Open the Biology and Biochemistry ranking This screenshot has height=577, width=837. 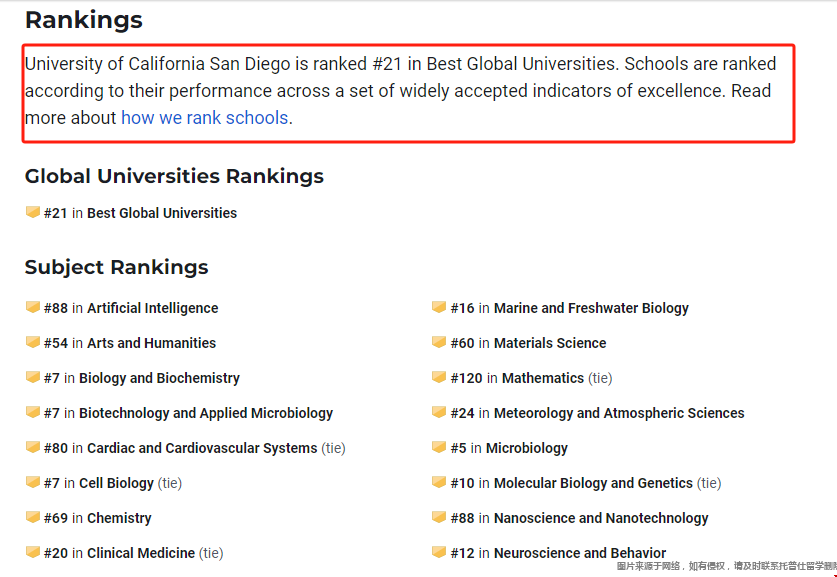tap(159, 378)
